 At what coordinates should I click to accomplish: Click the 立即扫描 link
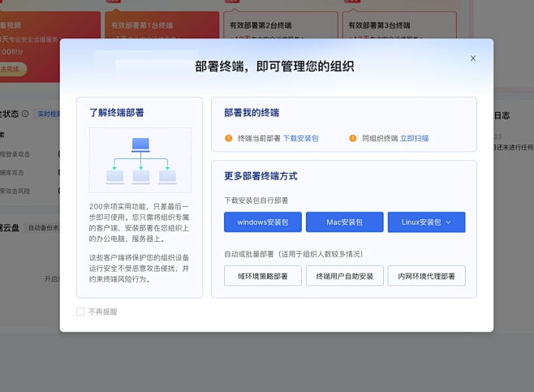pyautogui.click(x=414, y=139)
